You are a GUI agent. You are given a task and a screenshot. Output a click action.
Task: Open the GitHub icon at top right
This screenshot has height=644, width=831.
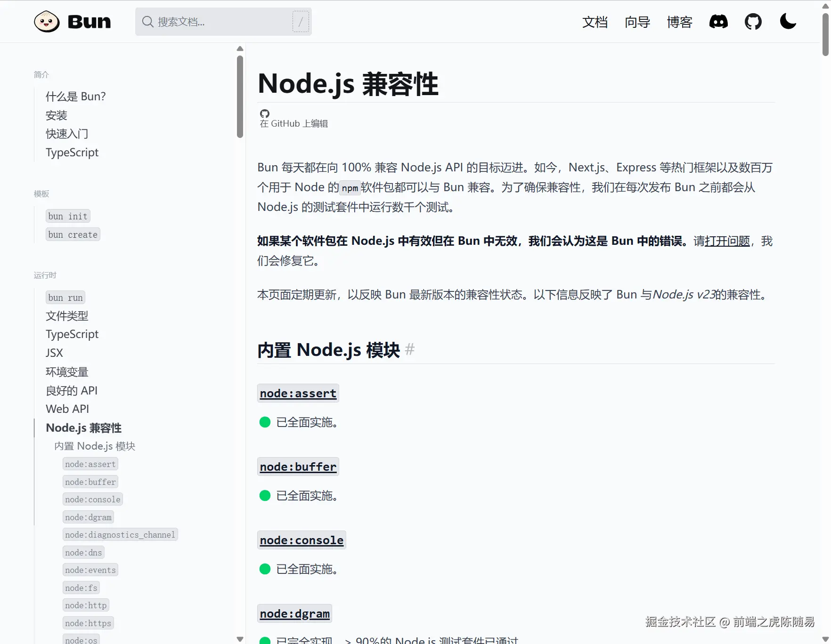(753, 21)
